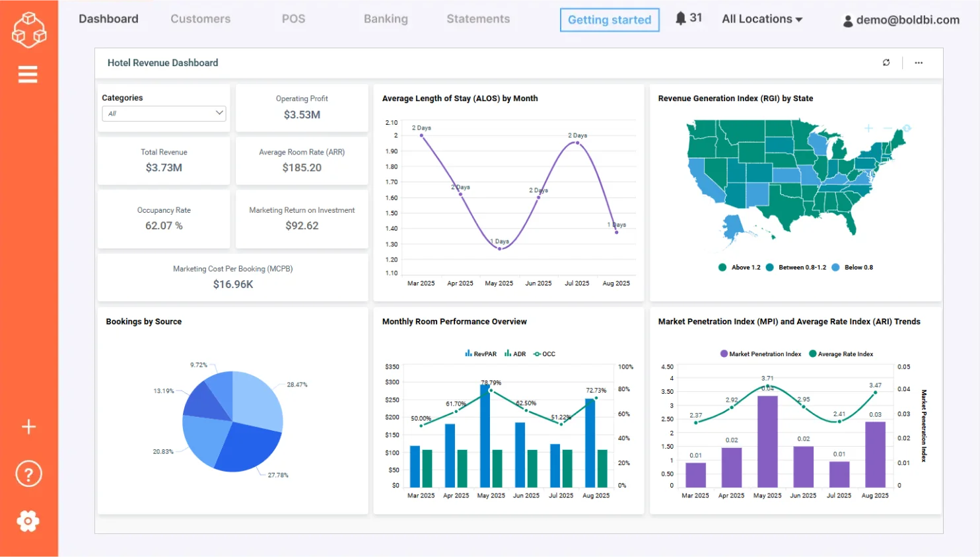Switch to the Customers section
Screen dimensions: 980x557
[200, 19]
